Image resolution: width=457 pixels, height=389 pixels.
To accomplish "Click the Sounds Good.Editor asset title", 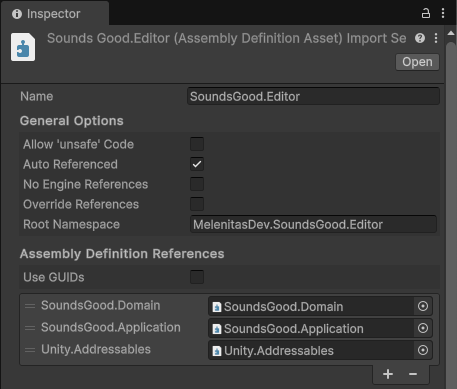I will (227, 38).
